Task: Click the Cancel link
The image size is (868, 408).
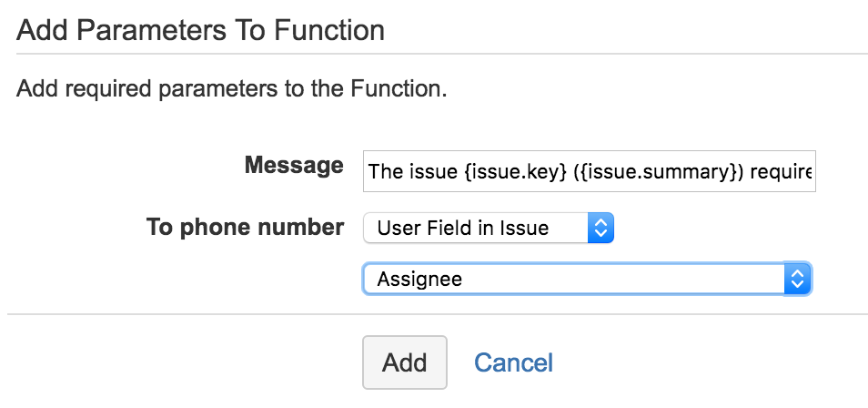Action: point(513,362)
